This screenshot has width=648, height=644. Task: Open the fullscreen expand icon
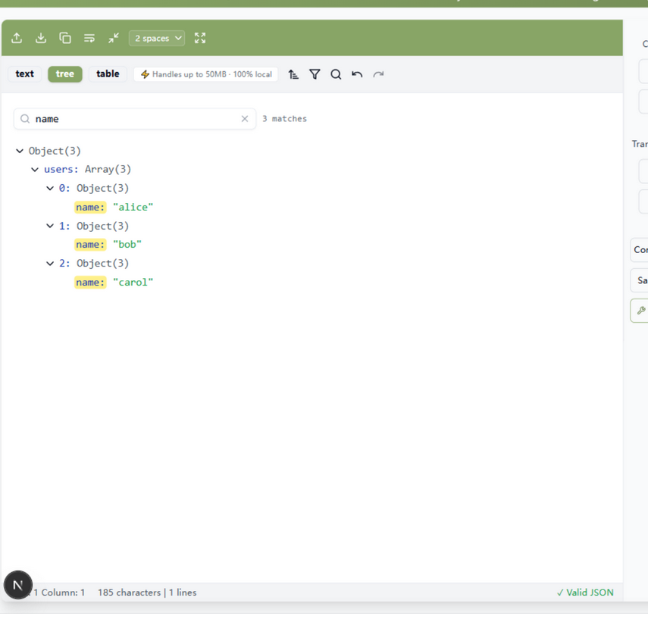(x=200, y=38)
